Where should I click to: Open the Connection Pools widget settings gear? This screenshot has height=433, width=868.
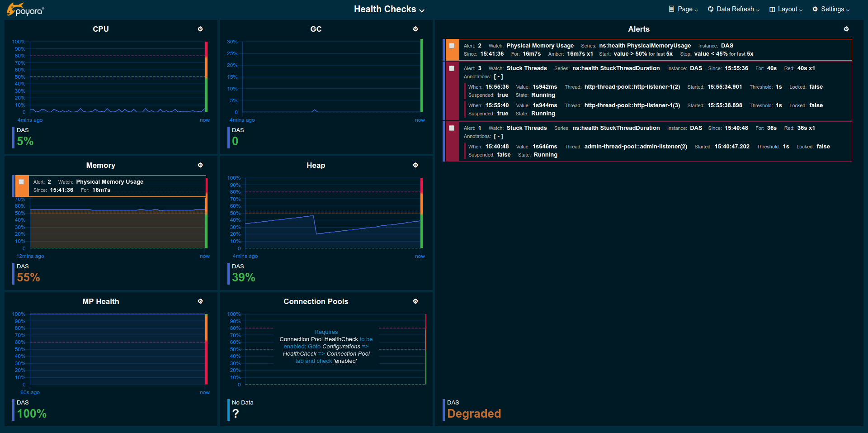tap(415, 301)
